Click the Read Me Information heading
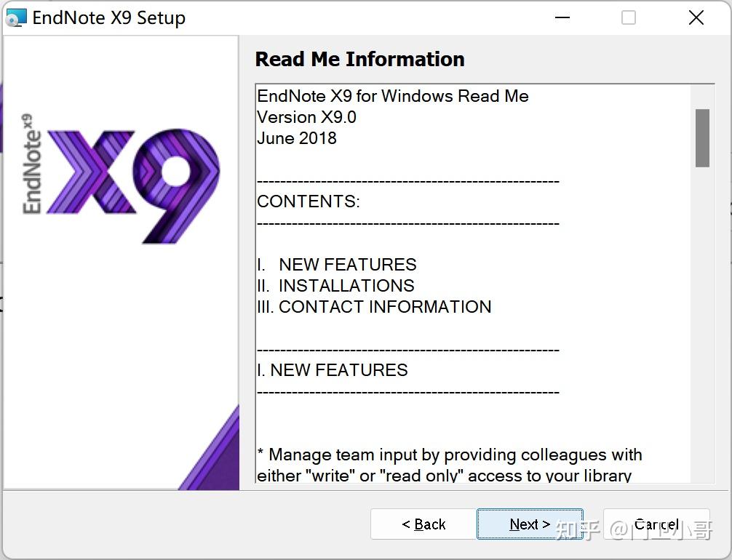The height and width of the screenshot is (560, 732). coord(359,59)
